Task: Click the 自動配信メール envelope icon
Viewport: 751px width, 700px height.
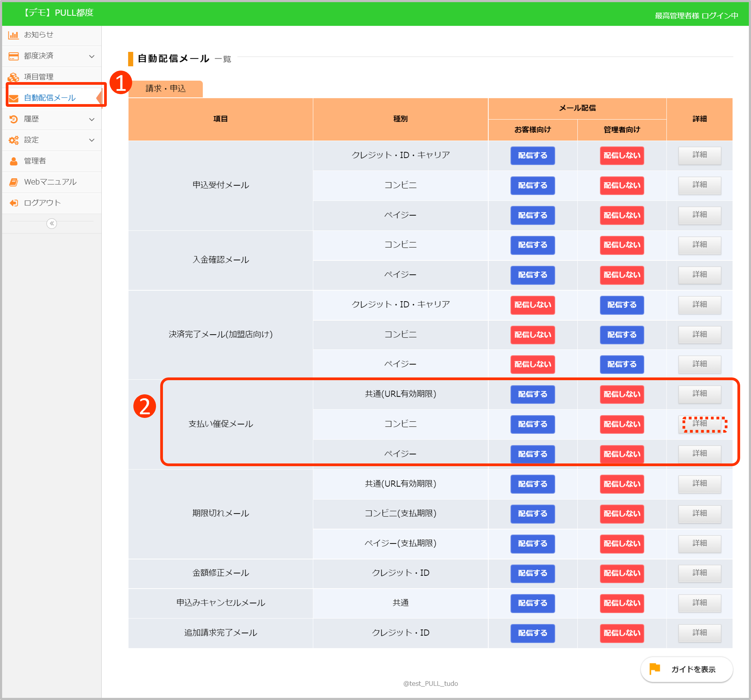Action: pos(13,98)
